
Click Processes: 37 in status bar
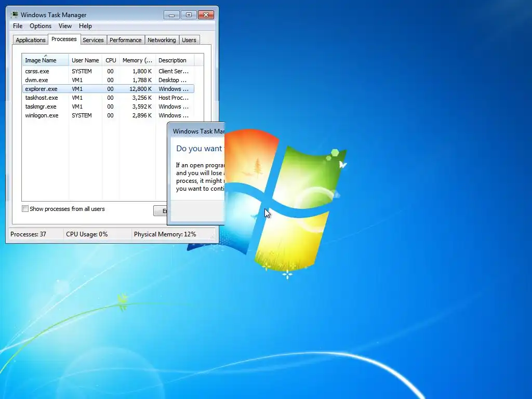(28, 234)
